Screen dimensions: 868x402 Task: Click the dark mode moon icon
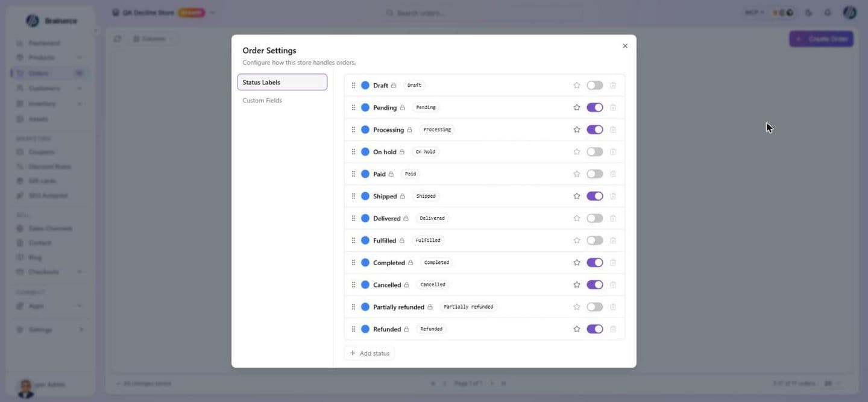(809, 13)
